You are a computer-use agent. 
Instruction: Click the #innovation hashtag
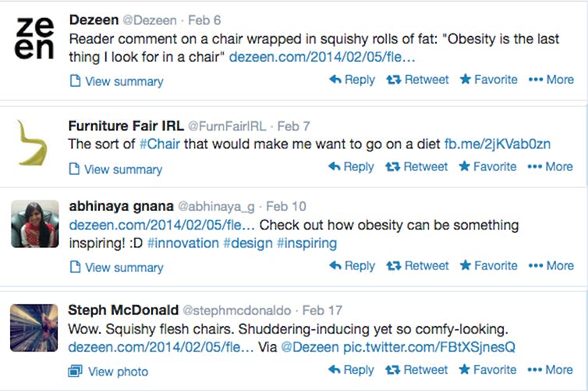click(x=183, y=243)
